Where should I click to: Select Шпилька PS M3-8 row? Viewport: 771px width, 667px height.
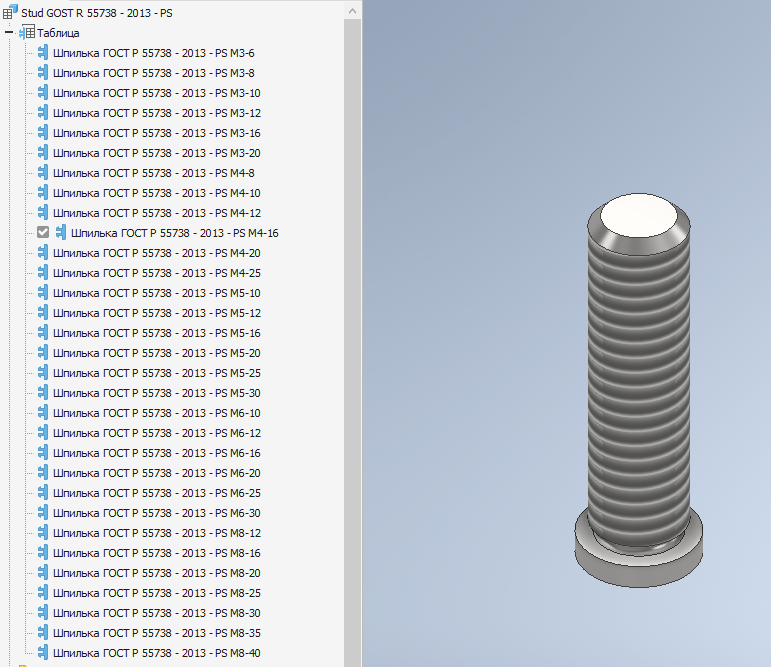(156, 73)
